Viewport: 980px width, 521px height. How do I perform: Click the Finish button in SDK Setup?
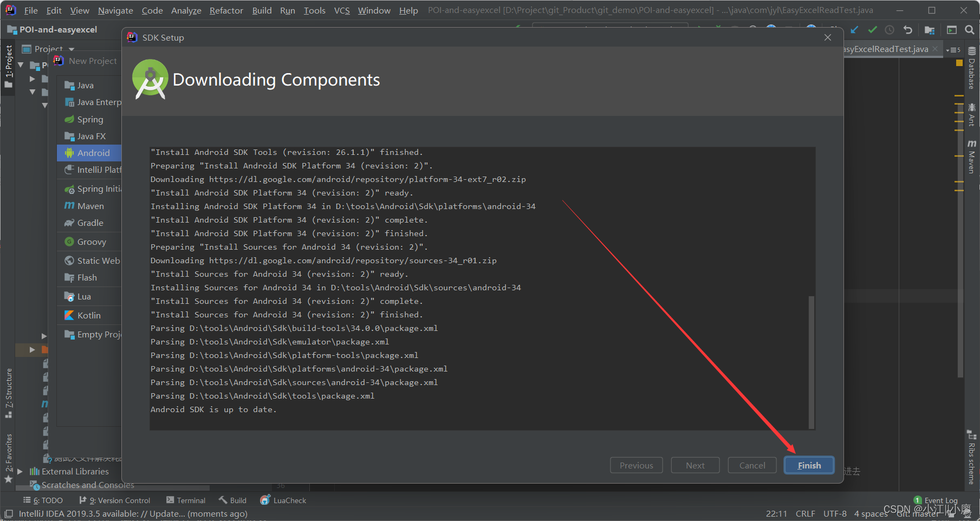(x=809, y=465)
